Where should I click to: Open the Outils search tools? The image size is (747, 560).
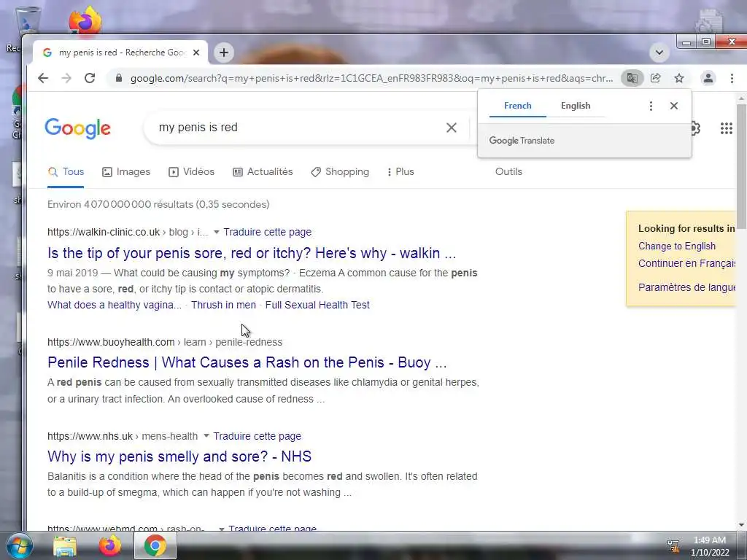pos(508,172)
